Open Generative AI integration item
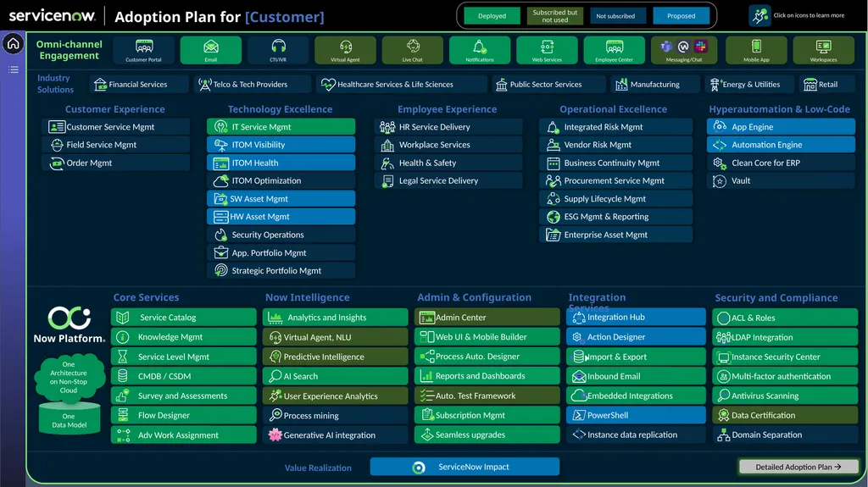The height and width of the screenshot is (487, 868). [336, 435]
